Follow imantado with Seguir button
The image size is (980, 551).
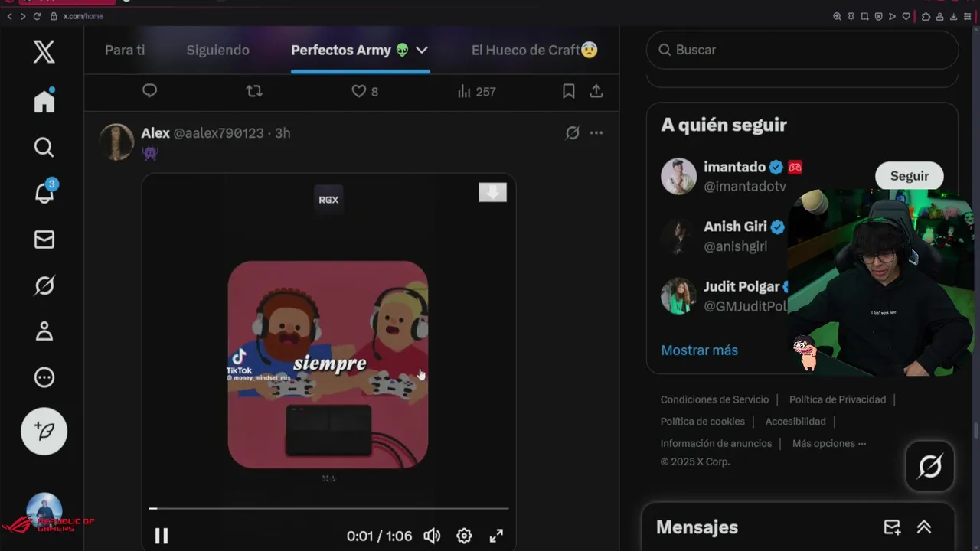[x=910, y=176]
